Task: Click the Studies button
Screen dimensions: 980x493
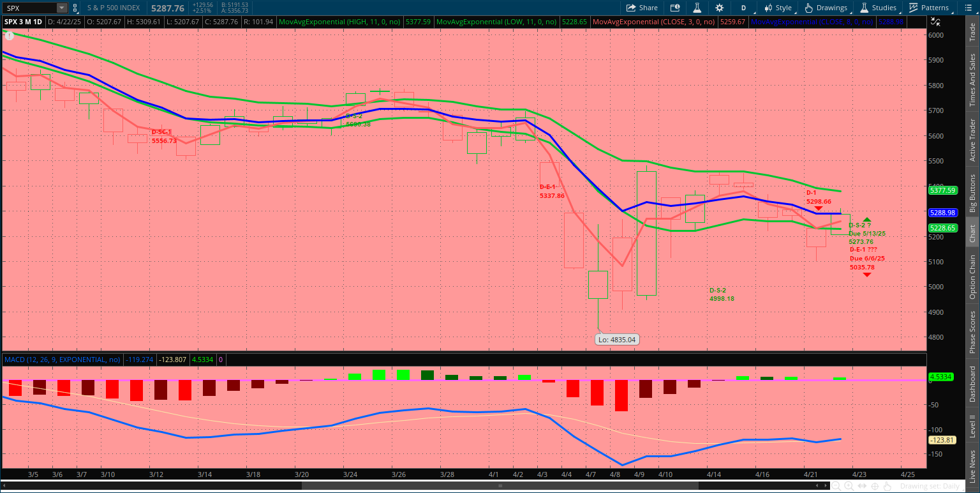Action: coord(878,8)
